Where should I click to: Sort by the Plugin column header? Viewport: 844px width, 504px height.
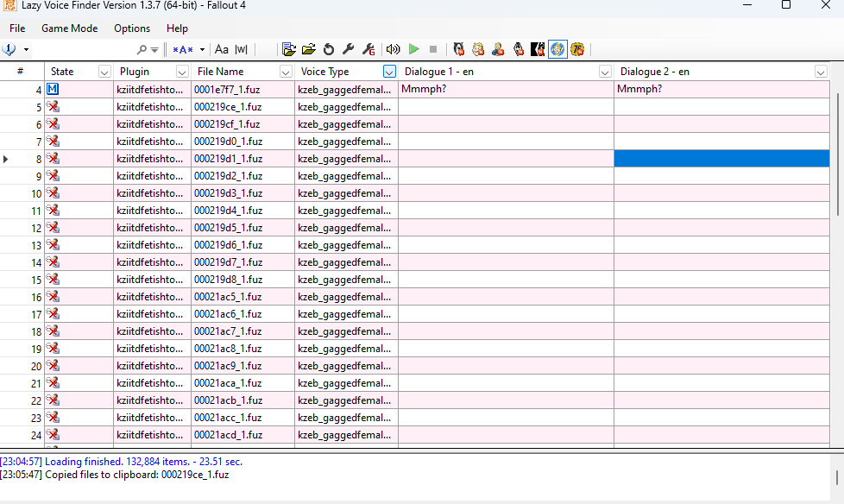click(x=135, y=72)
